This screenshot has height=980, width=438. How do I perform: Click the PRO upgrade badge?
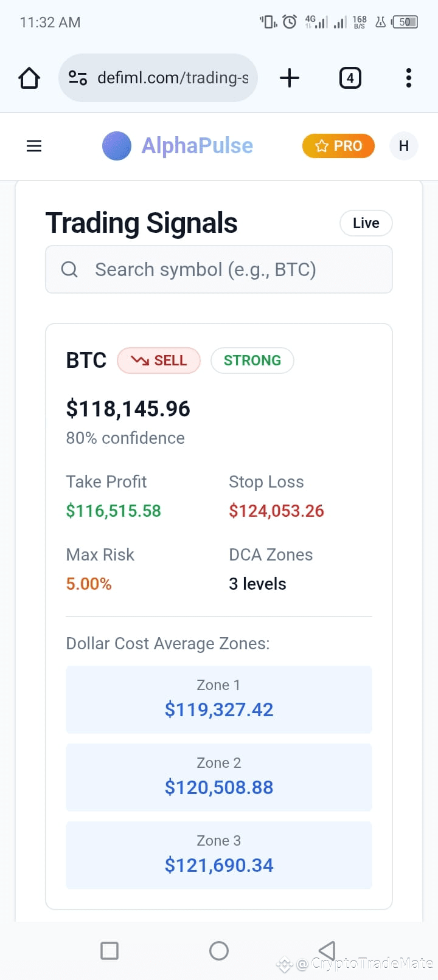[x=338, y=146]
